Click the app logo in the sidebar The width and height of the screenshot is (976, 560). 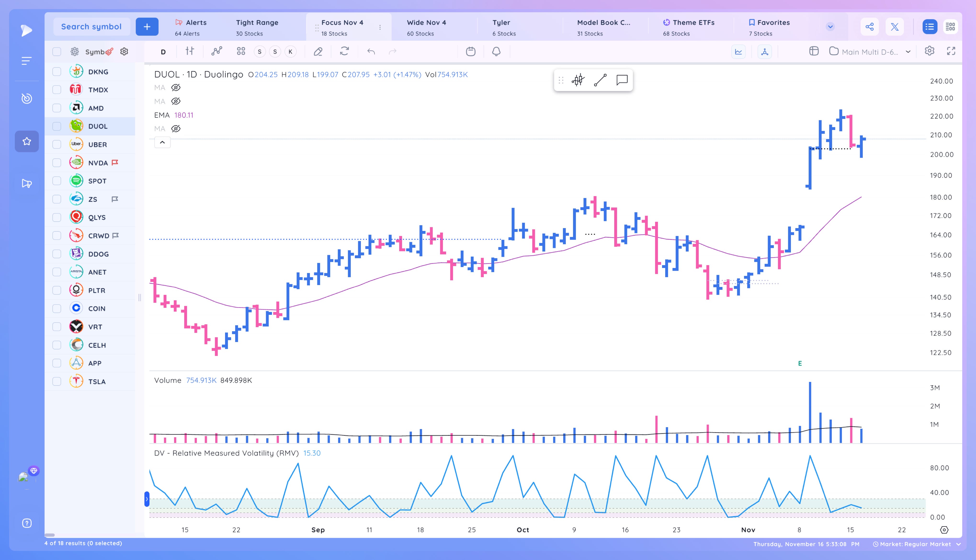tap(26, 30)
